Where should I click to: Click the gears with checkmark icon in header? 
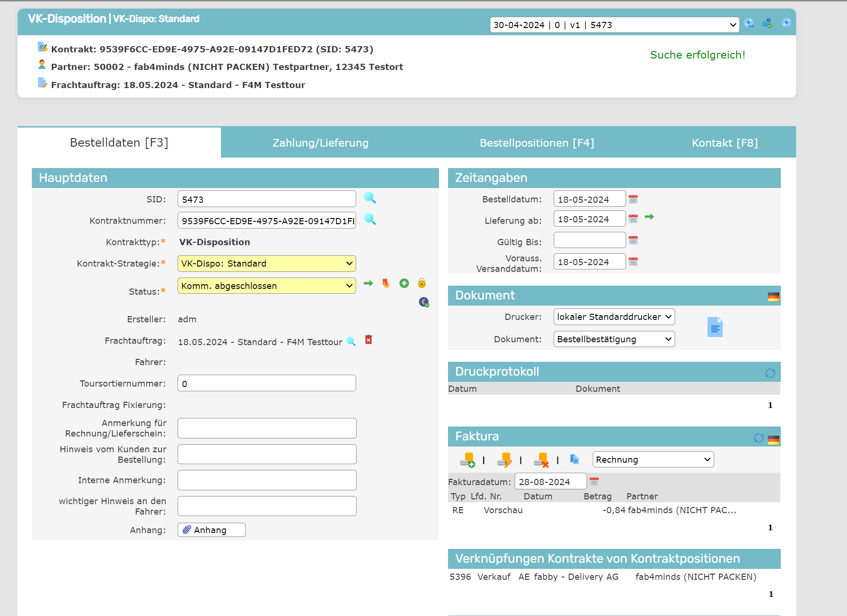(x=767, y=23)
